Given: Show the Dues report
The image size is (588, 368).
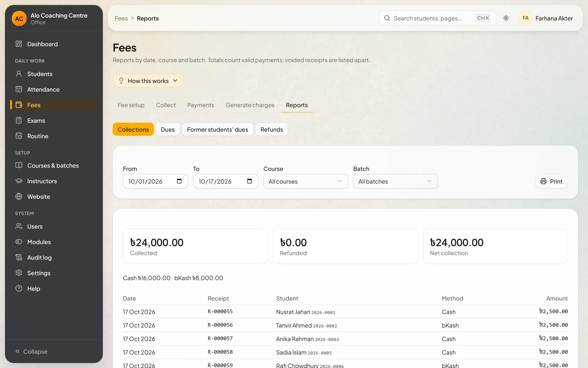Looking at the screenshot, I should tap(168, 129).
